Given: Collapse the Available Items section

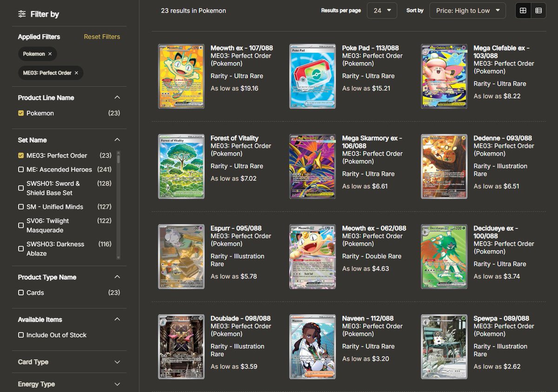Looking at the screenshot, I should pyautogui.click(x=117, y=319).
